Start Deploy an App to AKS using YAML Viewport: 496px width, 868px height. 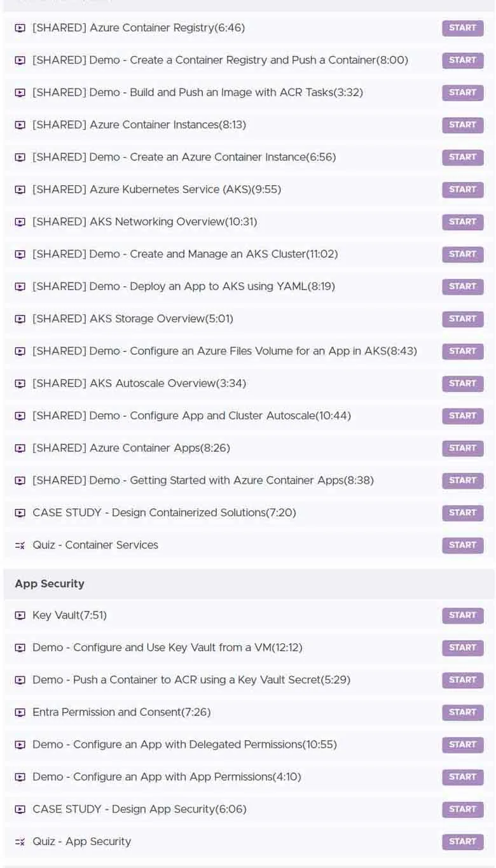point(463,287)
